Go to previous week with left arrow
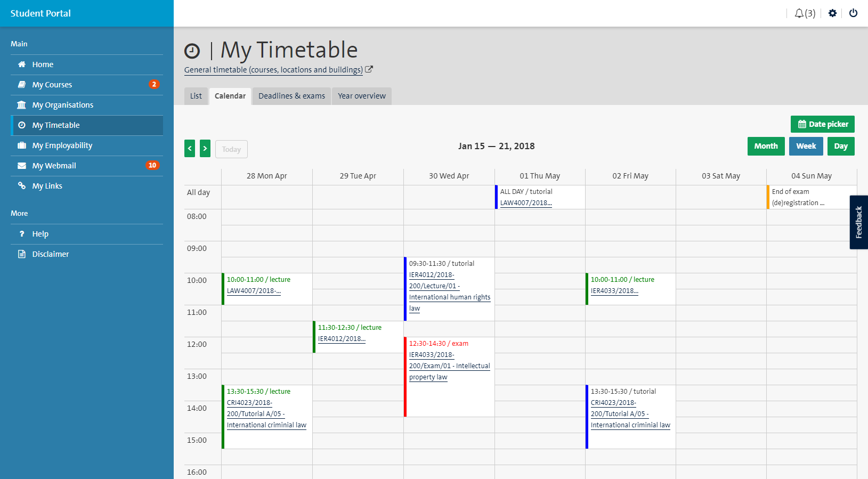Image resolution: width=868 pixels, height=479 pixels. coord(190,149)
